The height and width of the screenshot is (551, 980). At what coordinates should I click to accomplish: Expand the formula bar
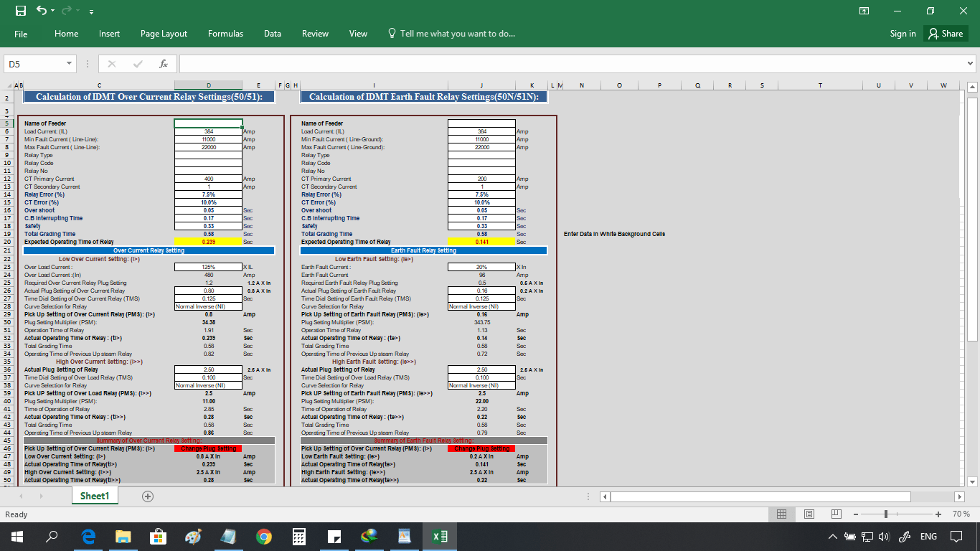[x=971, y=65]
